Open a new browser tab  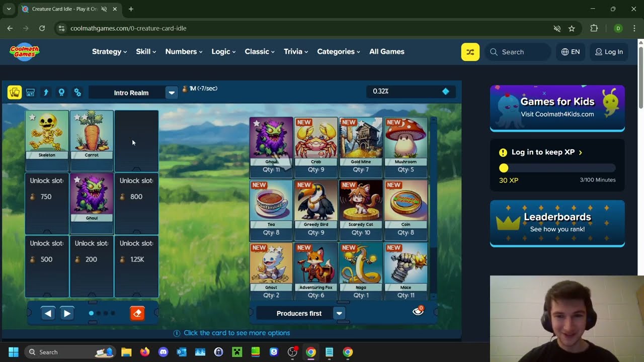[131, 9]
